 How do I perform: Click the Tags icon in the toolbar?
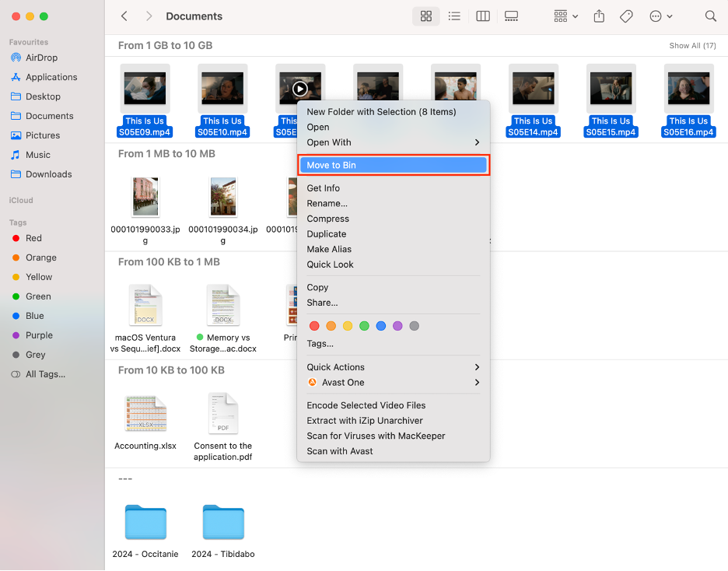pyautogui.click(x=626, y=16)
